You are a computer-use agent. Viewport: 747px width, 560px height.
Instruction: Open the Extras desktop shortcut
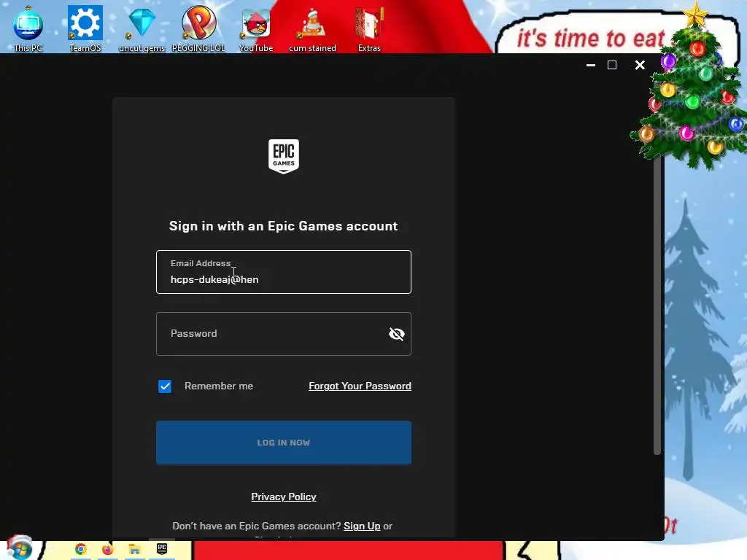click(x=369, y=28)
